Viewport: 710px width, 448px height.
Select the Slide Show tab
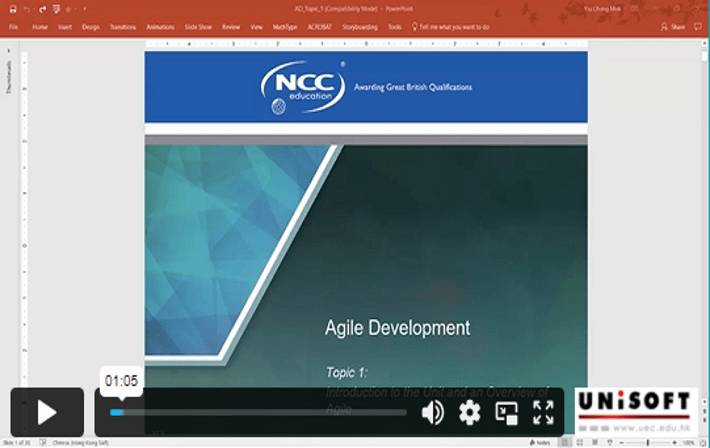(198, 27)
